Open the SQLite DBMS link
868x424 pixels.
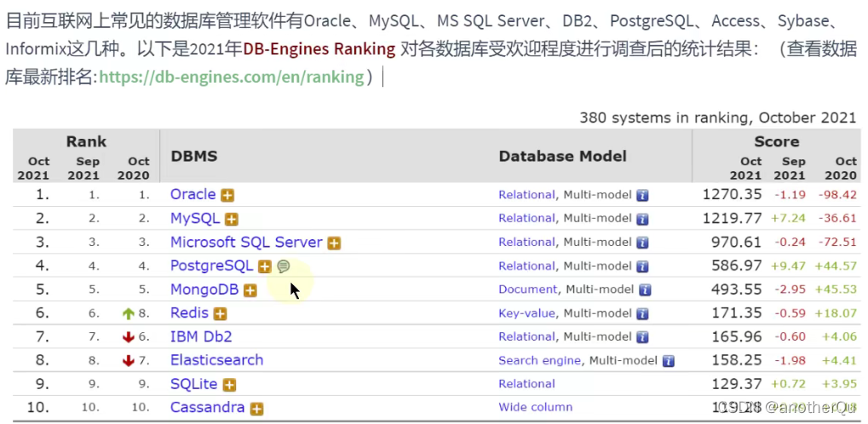[194, 384]
